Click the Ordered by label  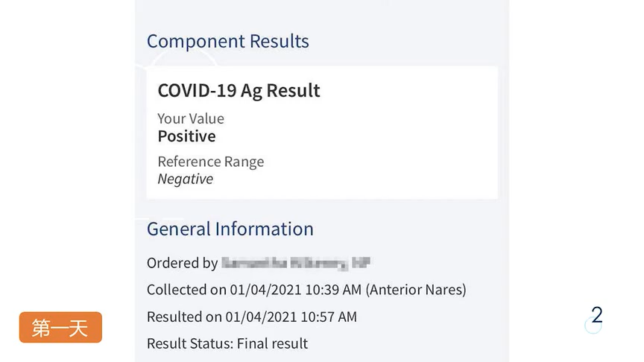click(182, 263)
